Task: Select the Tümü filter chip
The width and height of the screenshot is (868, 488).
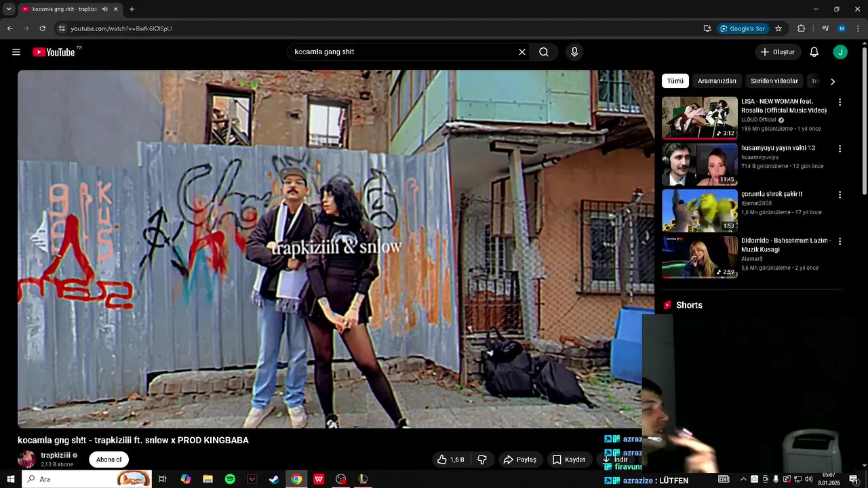Action: [x=675, y=81]
